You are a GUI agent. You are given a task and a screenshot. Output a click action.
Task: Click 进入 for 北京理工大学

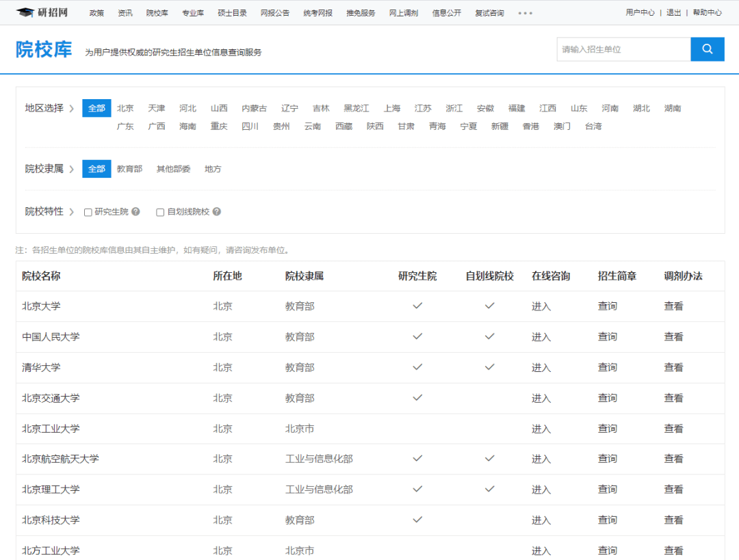[x=541, y=490]
